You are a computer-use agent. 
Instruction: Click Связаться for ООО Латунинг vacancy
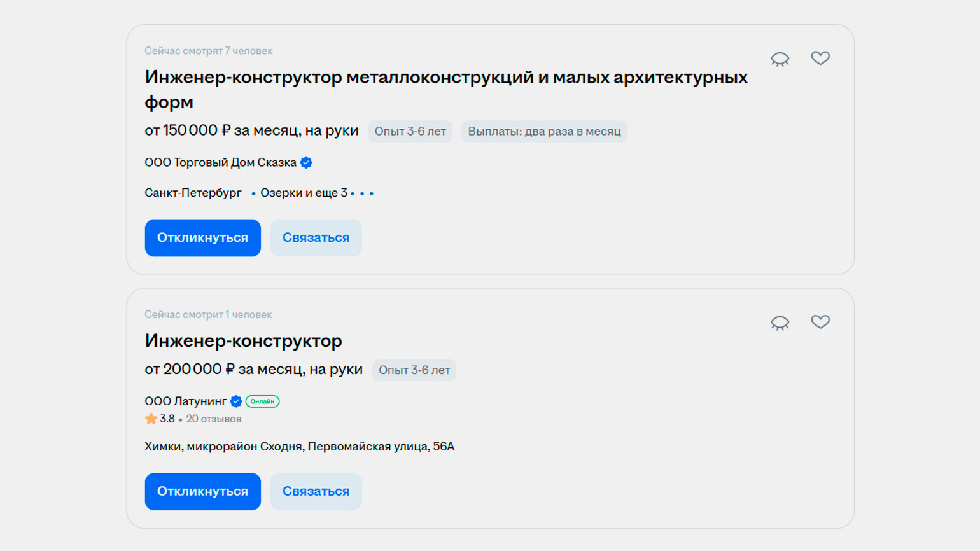(x=316, y=491)
